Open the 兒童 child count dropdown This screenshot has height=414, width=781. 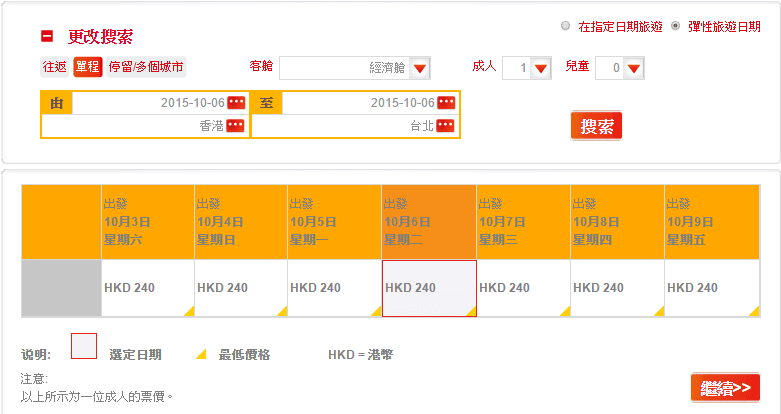point(633,68)
